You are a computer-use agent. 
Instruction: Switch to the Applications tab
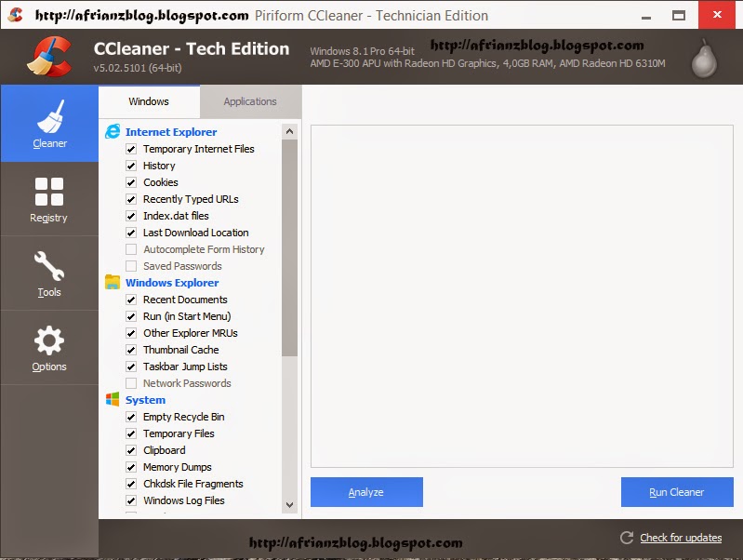tap(250, 101)
